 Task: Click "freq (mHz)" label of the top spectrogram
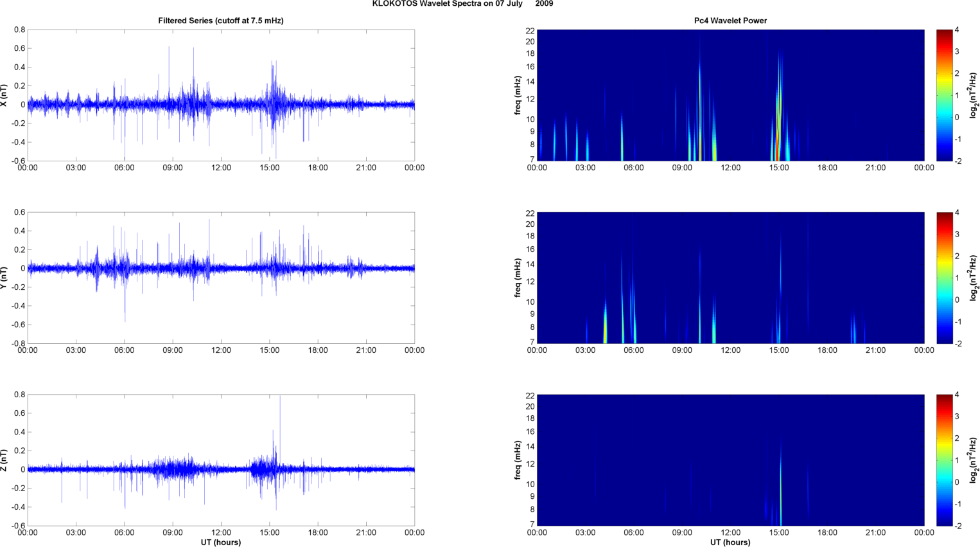(518, 95)
